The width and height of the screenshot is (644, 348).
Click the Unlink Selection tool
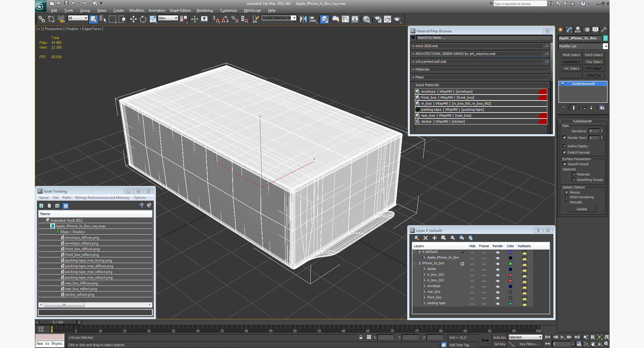coord(51,19)
